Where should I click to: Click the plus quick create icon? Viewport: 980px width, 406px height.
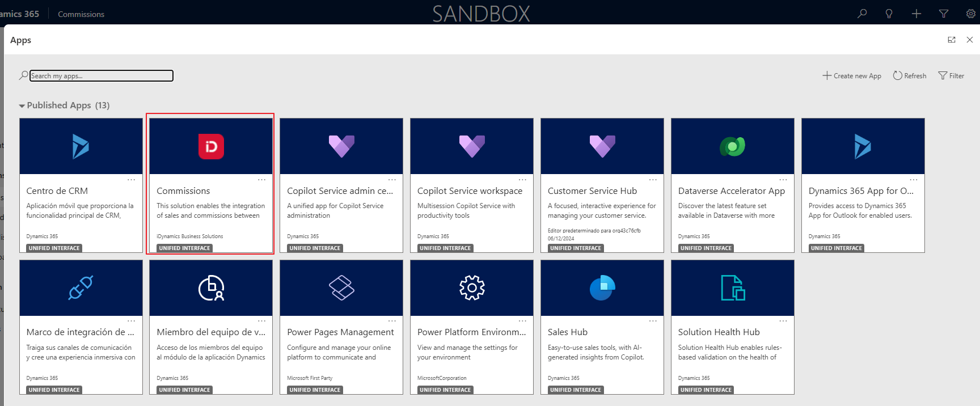pos(916,13)
